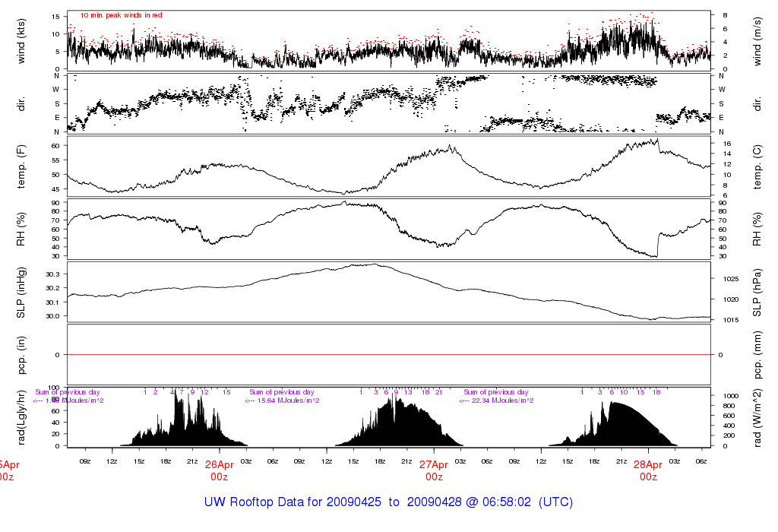Image resolution: width=778 pixels, height=532 pixels.
Task: Click the chart title "UW Rooftop Data for 20090425"
Action: [293, 502]
